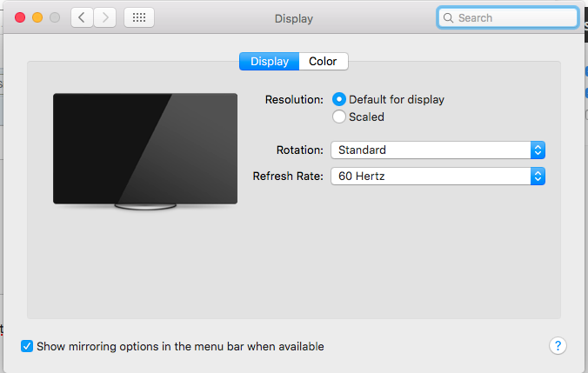Expand the Refresh Rate 60 Hertz dropdown
Viewport: 588px width, 373px height.
click(431, 177)
